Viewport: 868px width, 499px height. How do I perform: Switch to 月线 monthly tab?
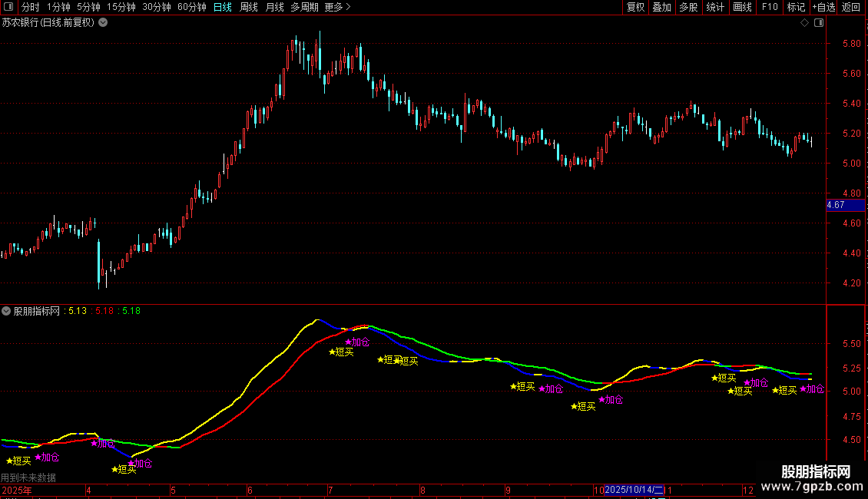274,7
